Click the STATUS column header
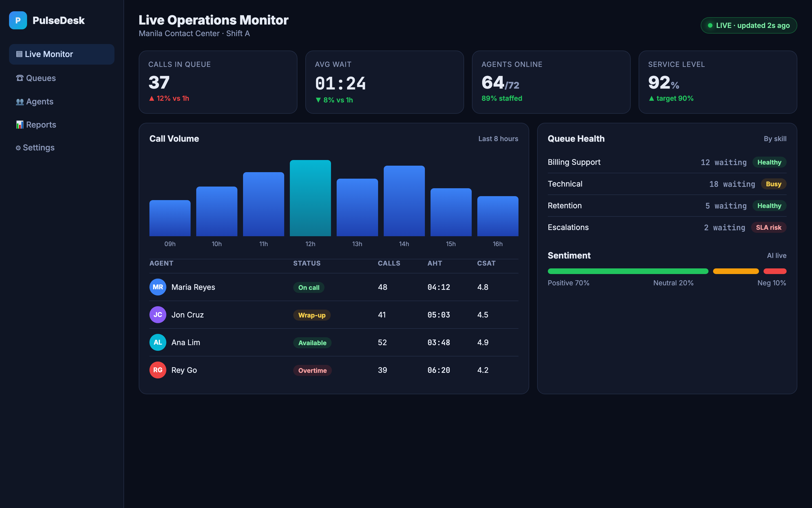This screenshot has width=812, height=508. coord(307,263)
